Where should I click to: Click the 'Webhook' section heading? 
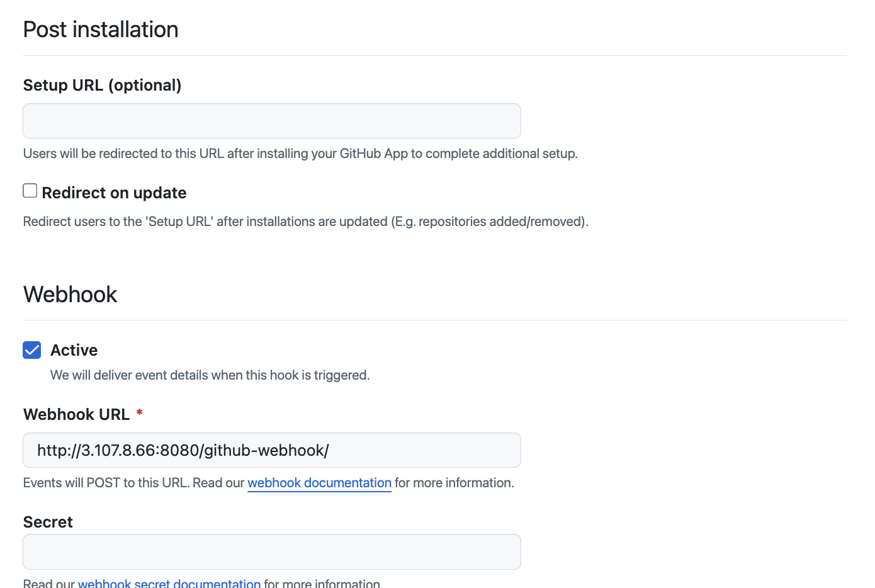[70, 295]
